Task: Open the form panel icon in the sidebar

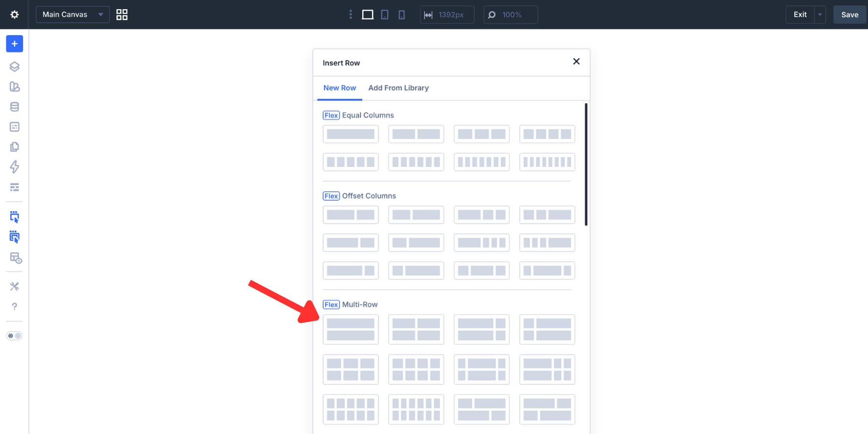Action: 14,127
